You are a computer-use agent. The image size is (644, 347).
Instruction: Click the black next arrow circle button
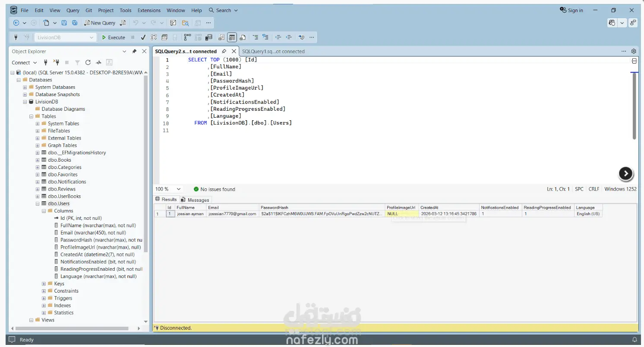(x=625, y=174)
